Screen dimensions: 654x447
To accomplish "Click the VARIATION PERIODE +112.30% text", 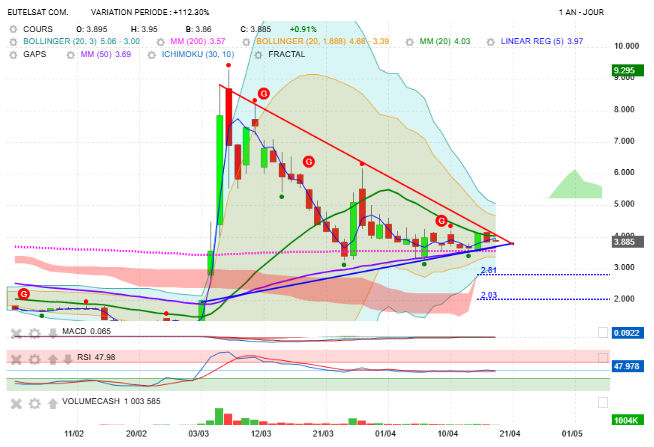I will click(150, 12).
